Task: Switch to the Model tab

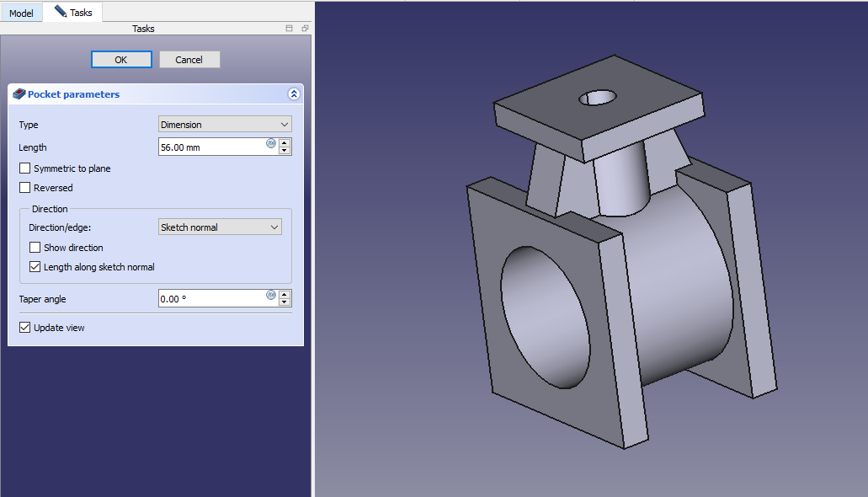Action: (21, 13)
